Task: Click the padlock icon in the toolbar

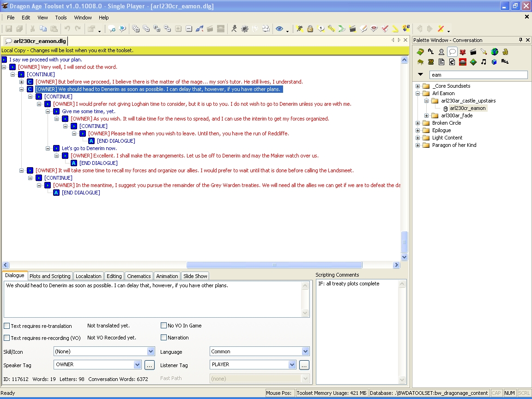Action: point(310,29)
